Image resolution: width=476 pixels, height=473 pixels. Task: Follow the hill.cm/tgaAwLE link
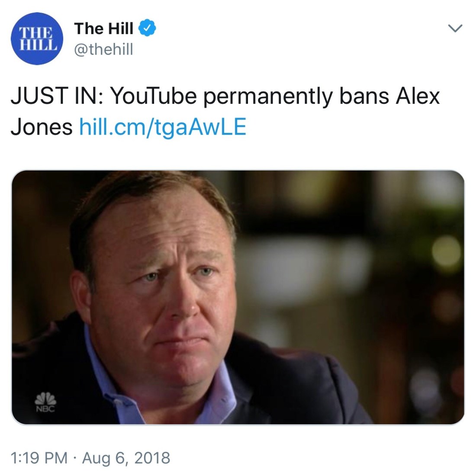coord(163,127)
